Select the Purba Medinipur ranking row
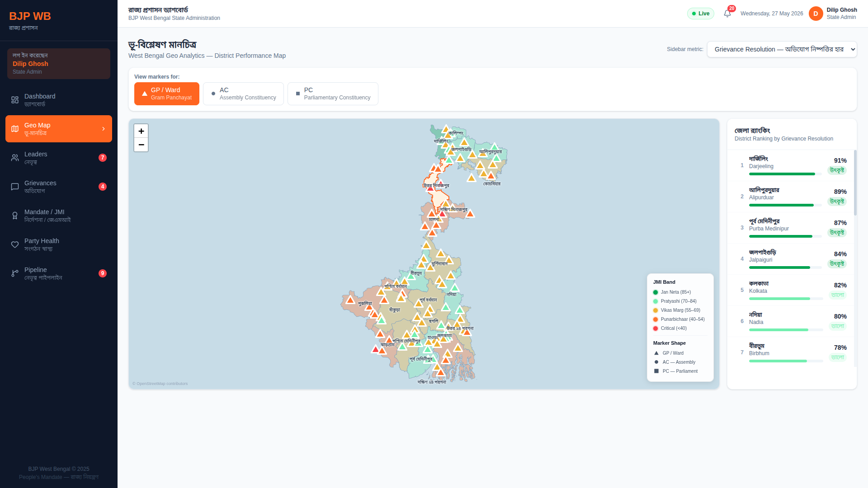 pos(790,228)
